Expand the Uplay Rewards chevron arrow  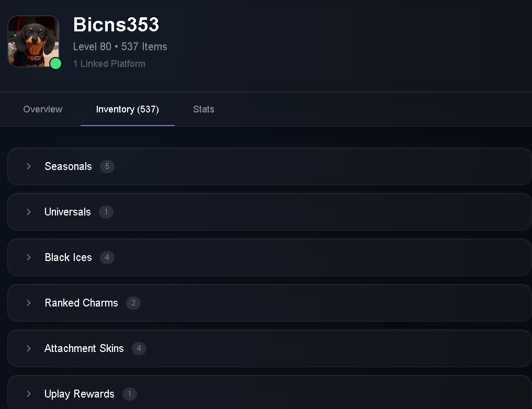pyautogui.click(x=28, y=393)
